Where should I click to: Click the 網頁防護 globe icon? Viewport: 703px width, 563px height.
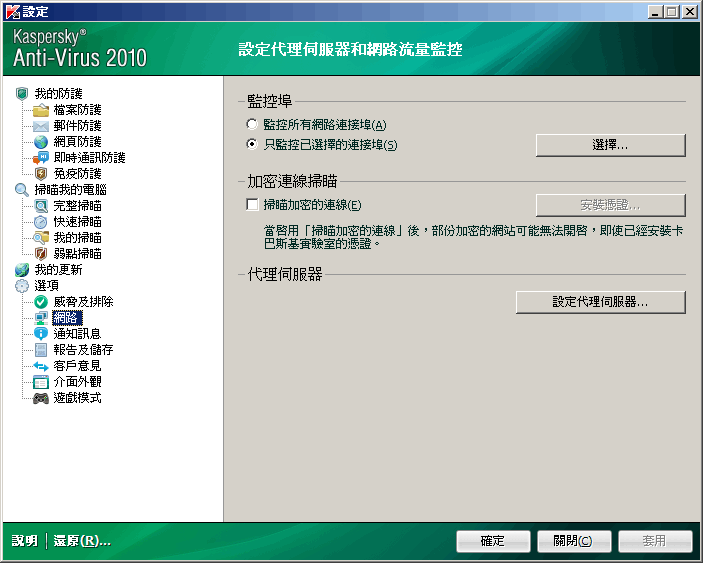click(41, 142)
